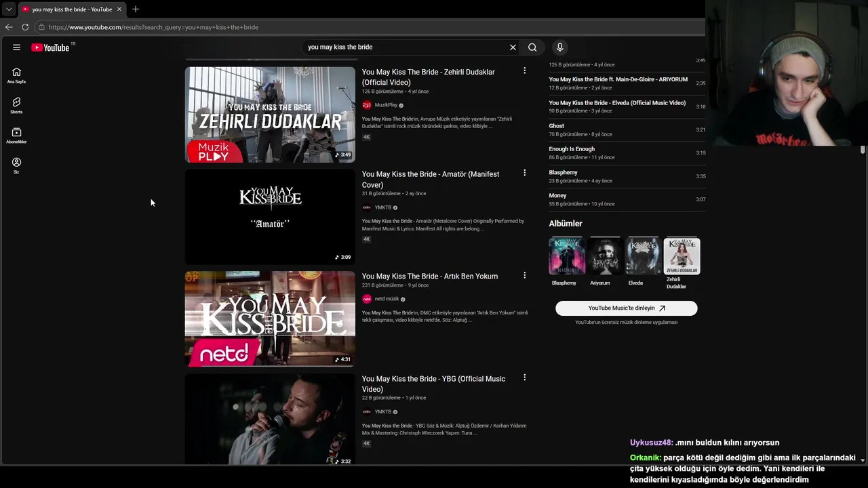Open the Zehirli Dudaklar album cover

[682, 256]
